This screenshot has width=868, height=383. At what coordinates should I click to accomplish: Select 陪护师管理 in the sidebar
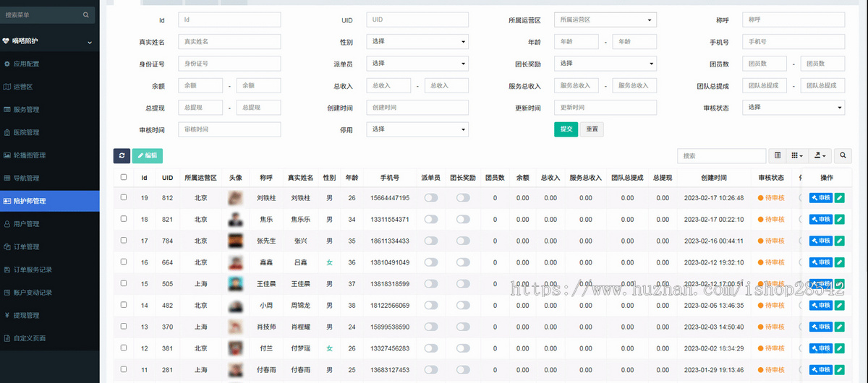tap(50, 201)
